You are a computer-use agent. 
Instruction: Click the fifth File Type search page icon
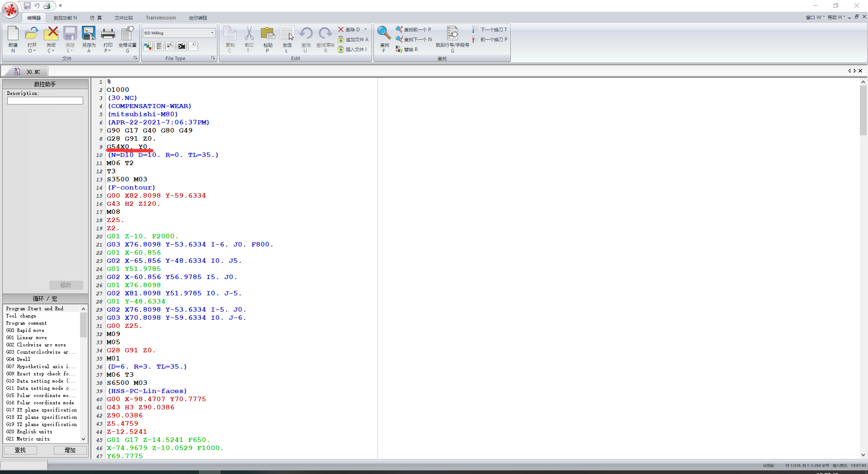tap(193, 46)
